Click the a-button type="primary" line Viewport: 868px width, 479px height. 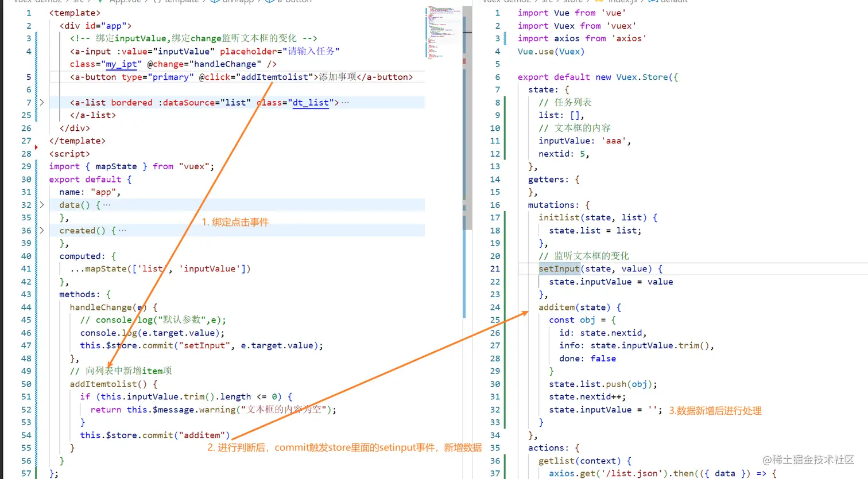tap(241, 77)
